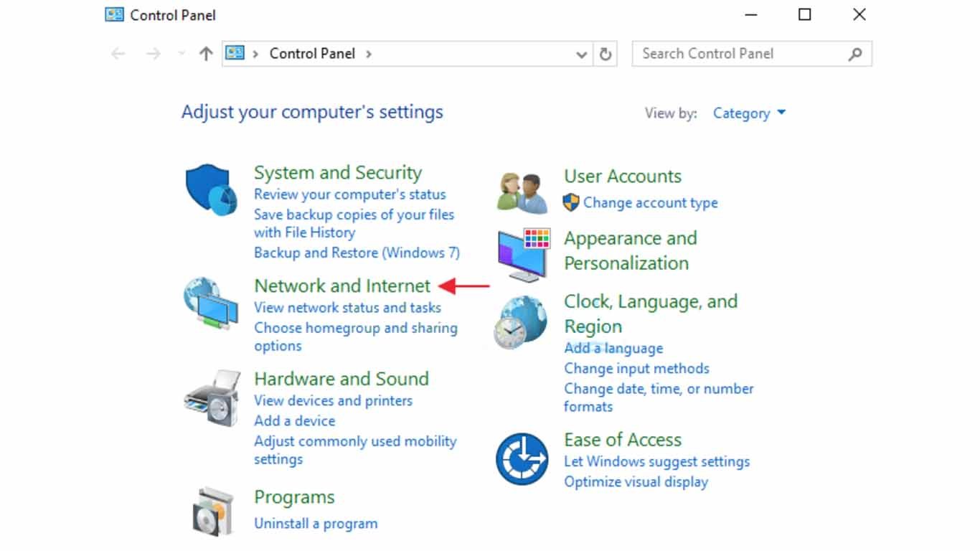Expand the chevron after Control Panel breadcrumb

[369, 54]
